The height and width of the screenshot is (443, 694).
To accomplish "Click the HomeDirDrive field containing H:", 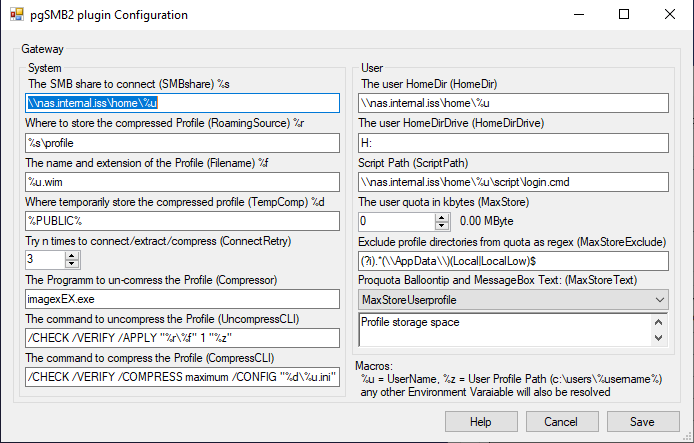I will coord(513,143).
